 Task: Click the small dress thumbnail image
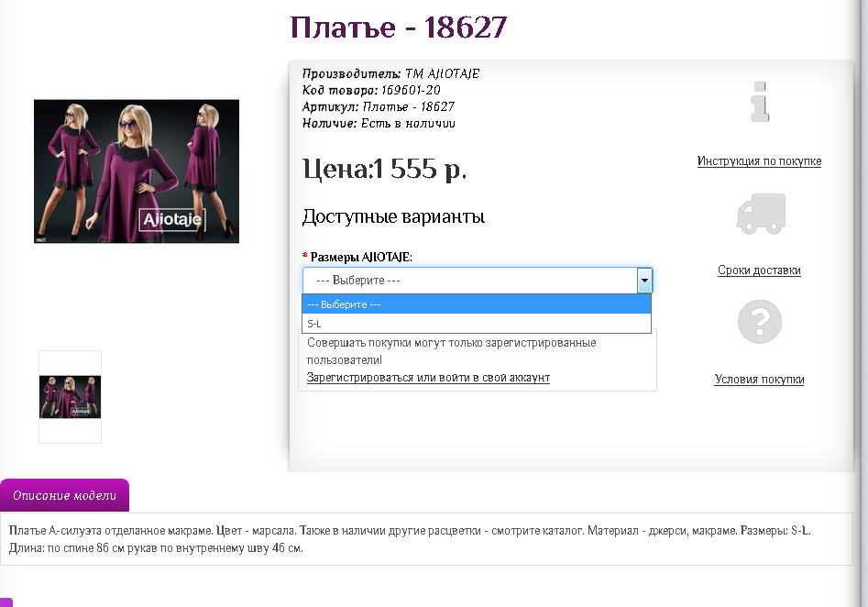pyautogui.click(x=70, y=396)
